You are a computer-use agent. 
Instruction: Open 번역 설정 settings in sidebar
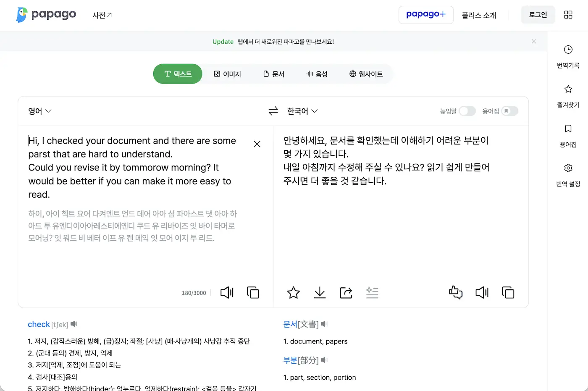pyautogui.click(x=568, y=175)
